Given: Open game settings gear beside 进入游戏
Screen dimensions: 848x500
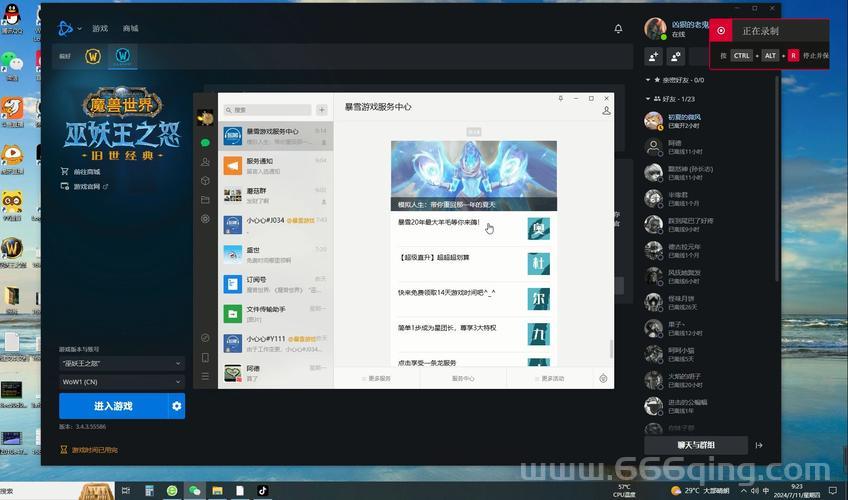Looking at the screenshot, I should point(177,406).
